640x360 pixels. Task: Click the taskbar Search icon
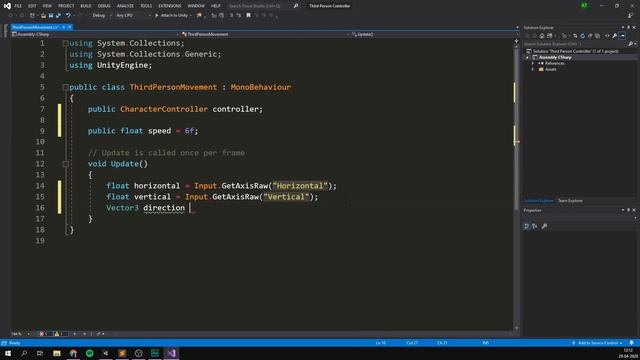[x=24, y=353]
